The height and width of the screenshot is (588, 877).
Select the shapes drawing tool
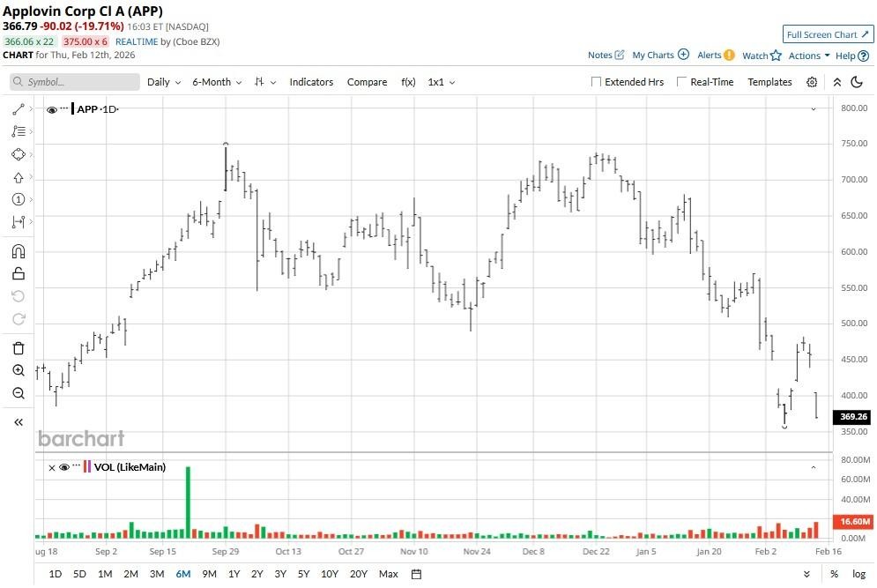tap(18, 154)
